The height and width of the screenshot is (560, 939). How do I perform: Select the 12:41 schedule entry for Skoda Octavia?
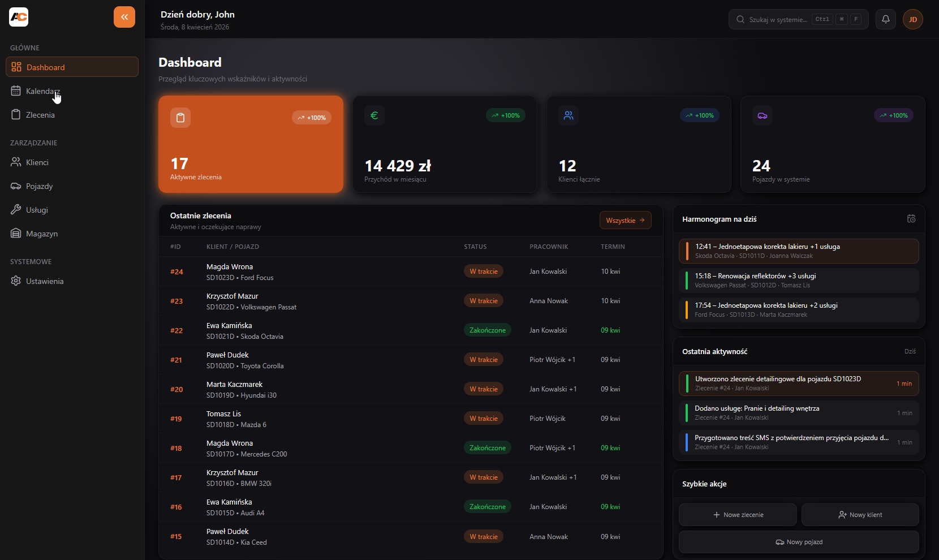pos(799,251)
